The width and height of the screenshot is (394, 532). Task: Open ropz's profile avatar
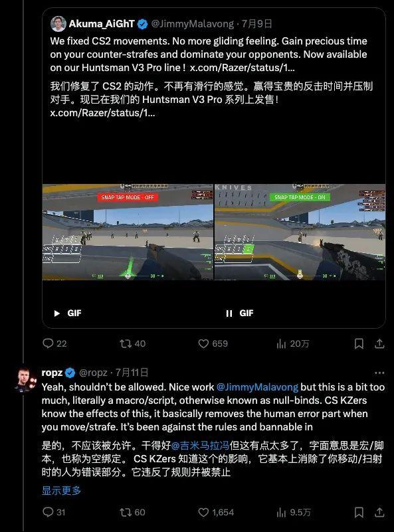tap(25, 379)
